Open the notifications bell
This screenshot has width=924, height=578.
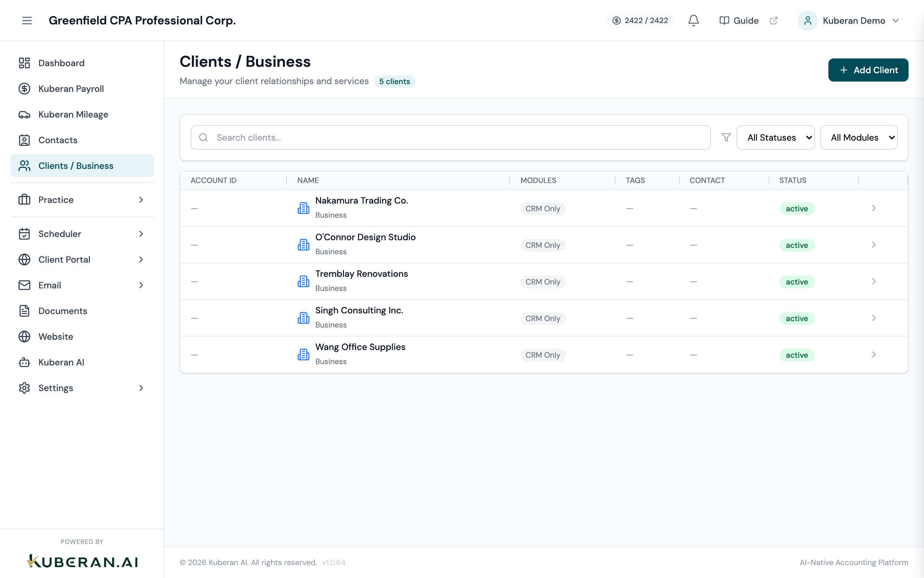click(x=693, y=21)
